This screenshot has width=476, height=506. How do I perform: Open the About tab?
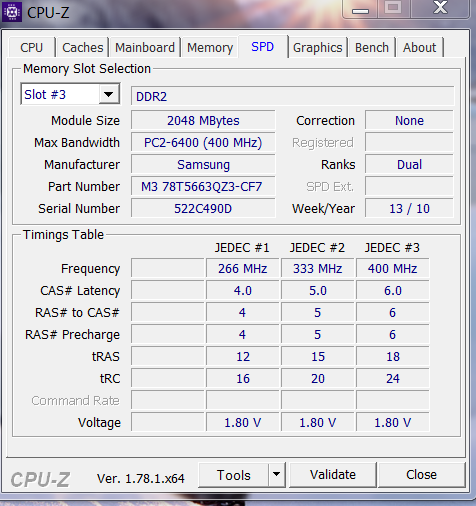tap(420, 47)
